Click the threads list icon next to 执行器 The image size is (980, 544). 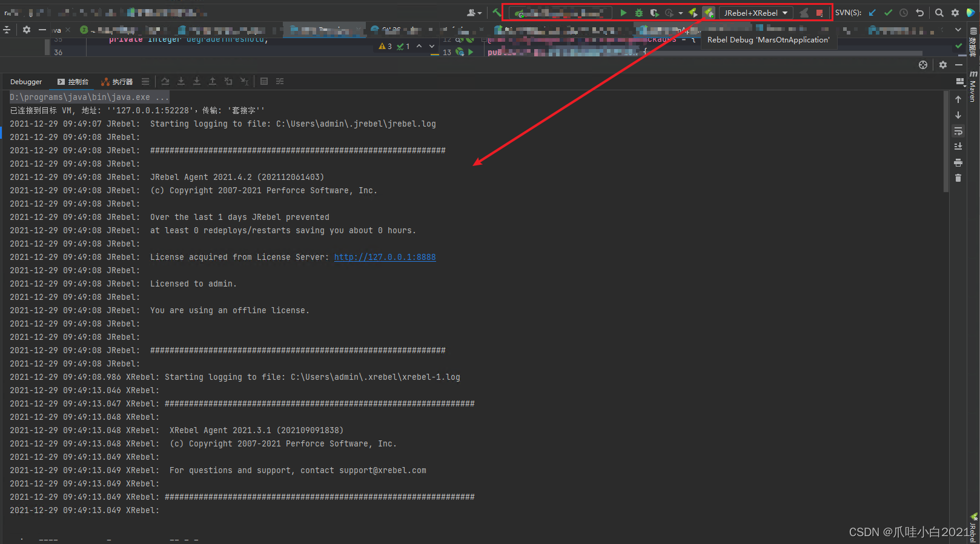[x=145, y=81]
